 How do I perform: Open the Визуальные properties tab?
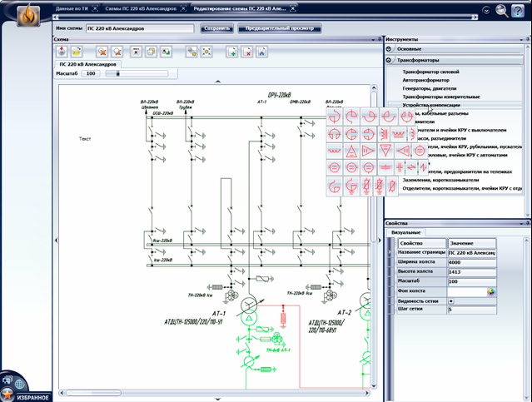click(x=405, y=231)
